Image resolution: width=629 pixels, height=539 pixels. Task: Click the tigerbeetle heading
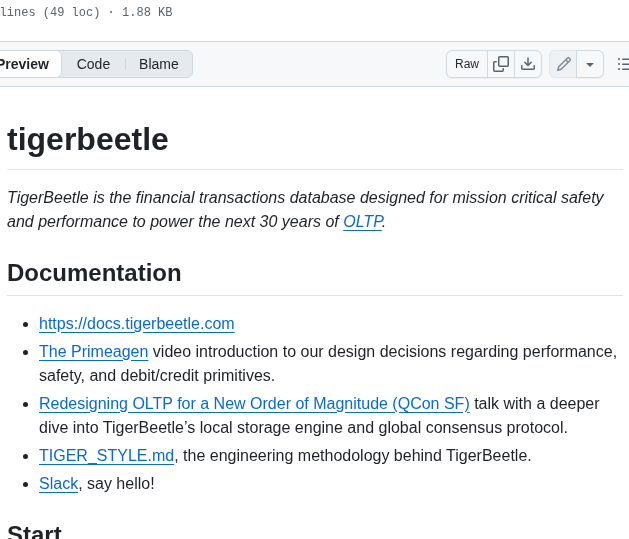[88, 139]
